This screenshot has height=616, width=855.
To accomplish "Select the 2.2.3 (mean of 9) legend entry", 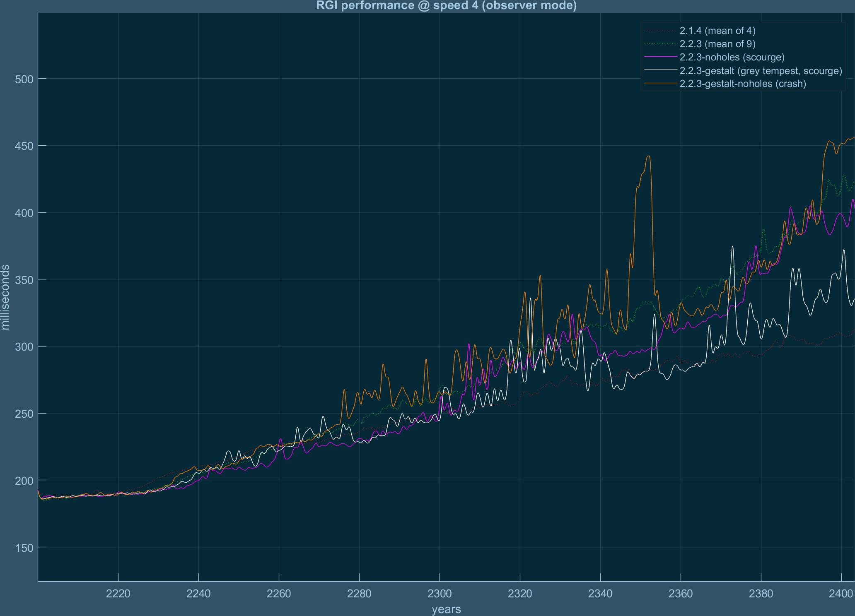I will pos(717,44).
